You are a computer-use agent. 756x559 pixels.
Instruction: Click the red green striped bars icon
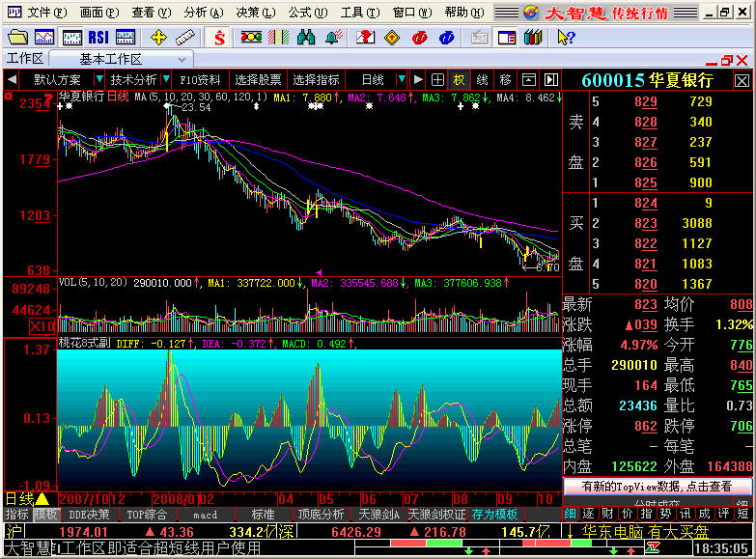tap(278, 37)
